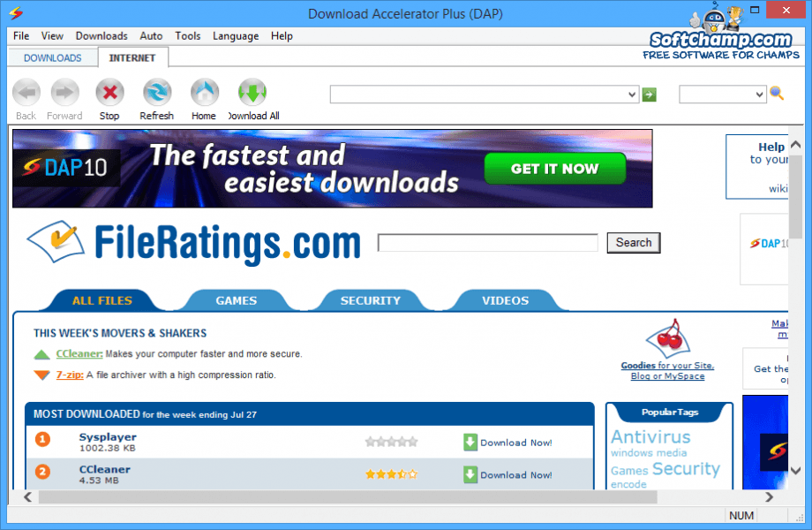
Task: Click the vertical scrollbar up arrow
Action: coord(796,144)
